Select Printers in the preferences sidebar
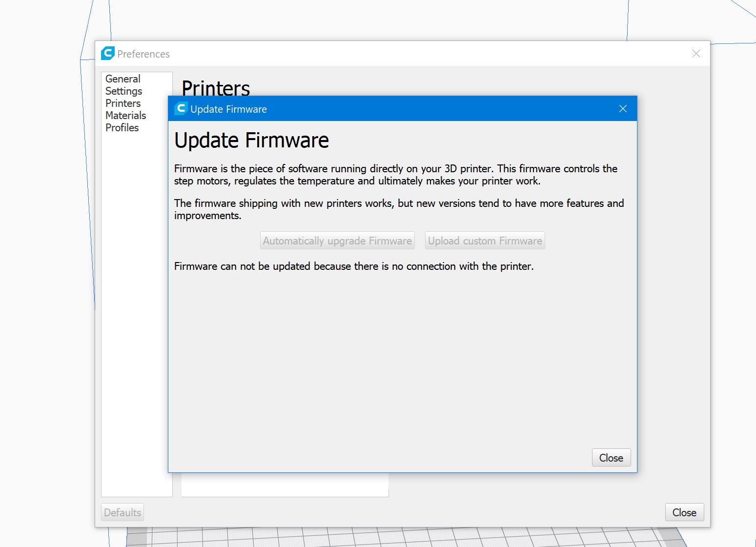The height and width of the screenshot is (547, 756). 123,103
